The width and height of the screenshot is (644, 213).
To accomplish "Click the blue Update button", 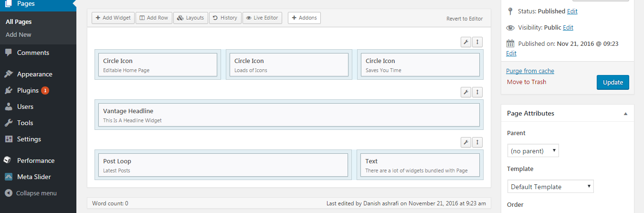I will point(613,82).
